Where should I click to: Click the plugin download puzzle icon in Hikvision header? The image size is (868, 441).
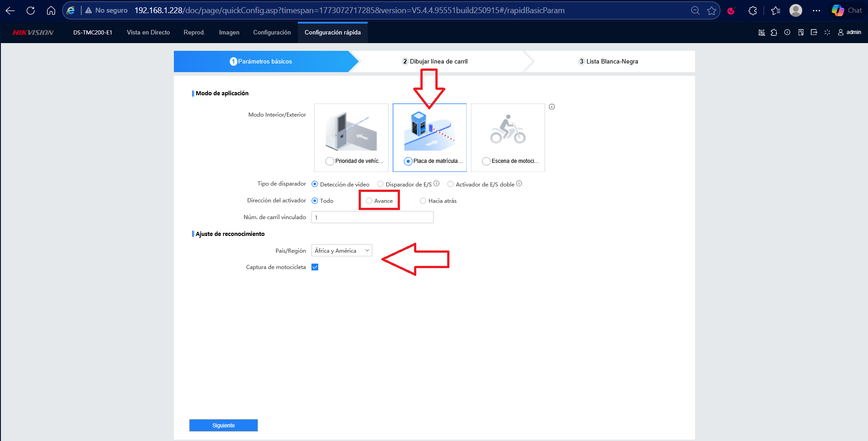point(774,32)
